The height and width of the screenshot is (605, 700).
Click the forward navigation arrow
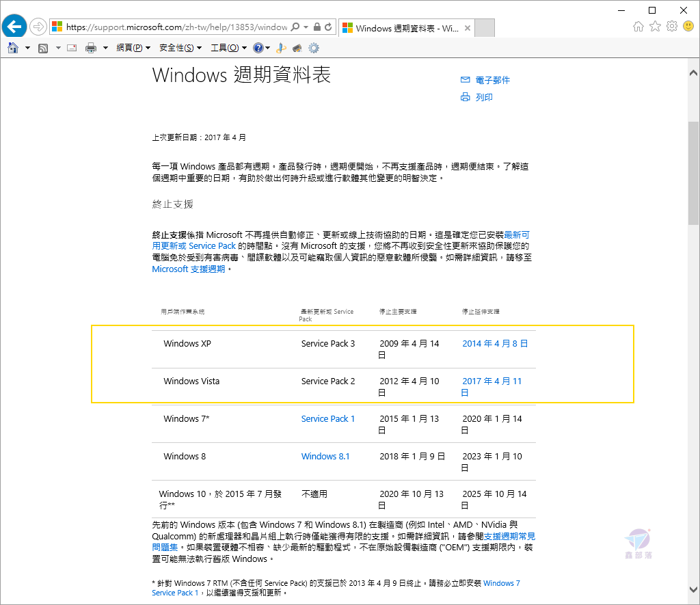pyautogui.click(x=38, y=27)
